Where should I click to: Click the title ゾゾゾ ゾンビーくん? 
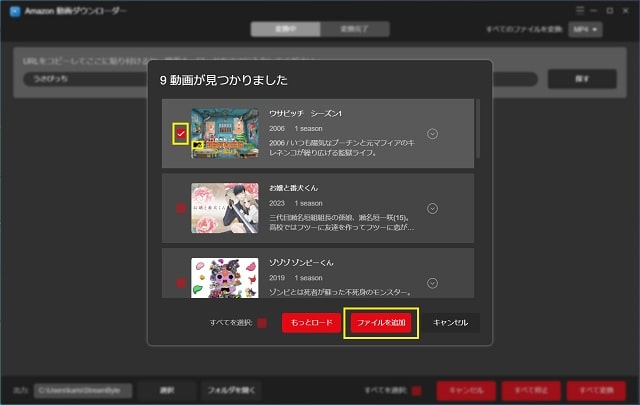coord(301,263)
